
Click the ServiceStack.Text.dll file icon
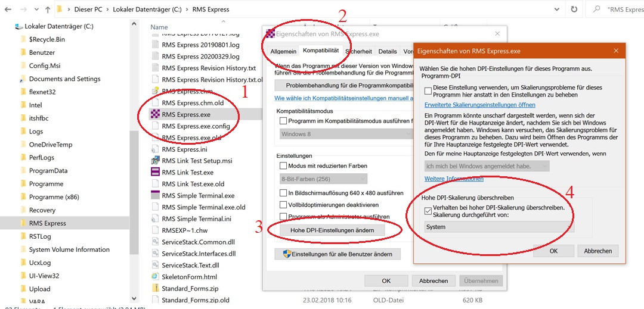click(155, 265)
